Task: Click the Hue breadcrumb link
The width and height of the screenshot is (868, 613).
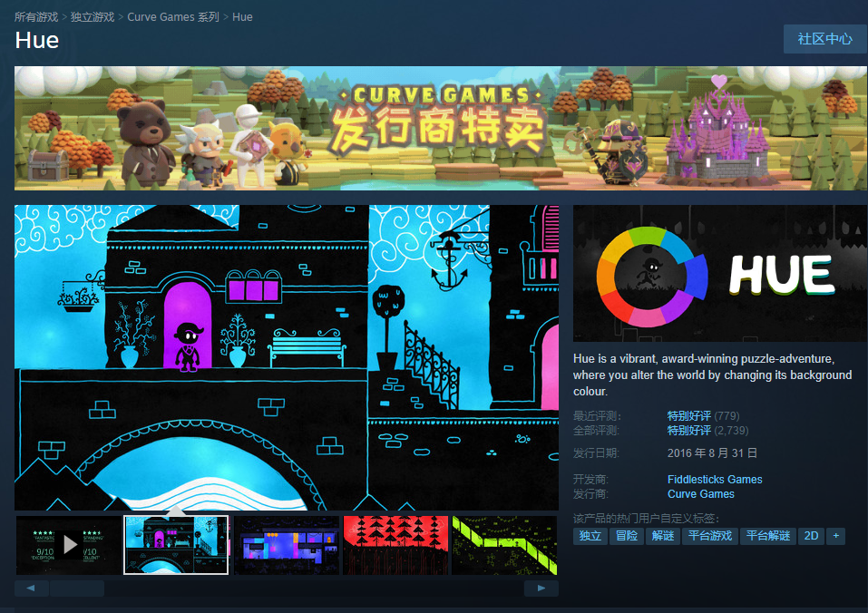Action: pos(242,17)
